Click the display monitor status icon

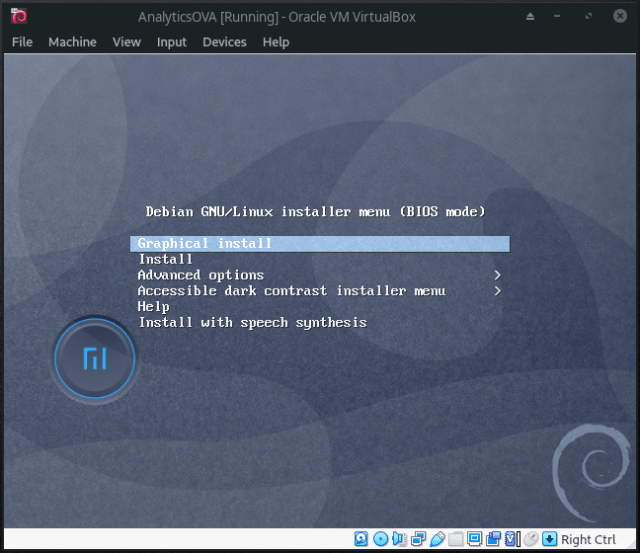[475, 539]
